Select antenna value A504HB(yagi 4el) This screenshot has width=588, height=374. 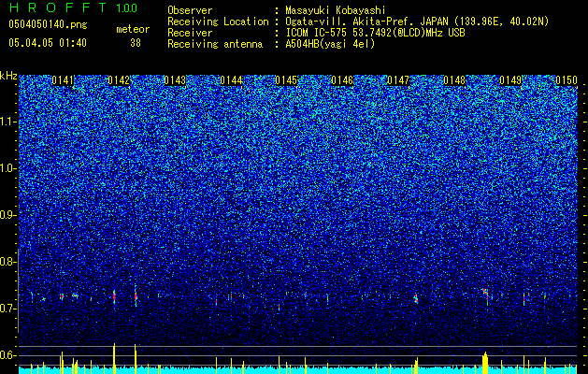click(x=330, y=44)
